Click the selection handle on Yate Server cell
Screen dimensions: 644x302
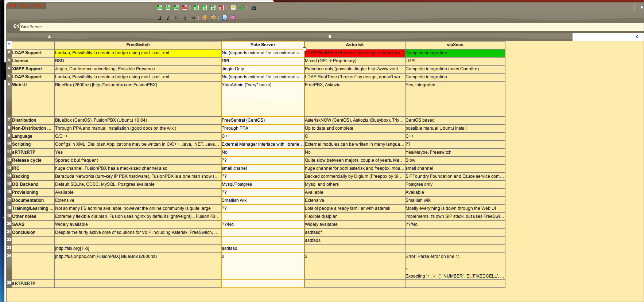(x=304, y=49)
